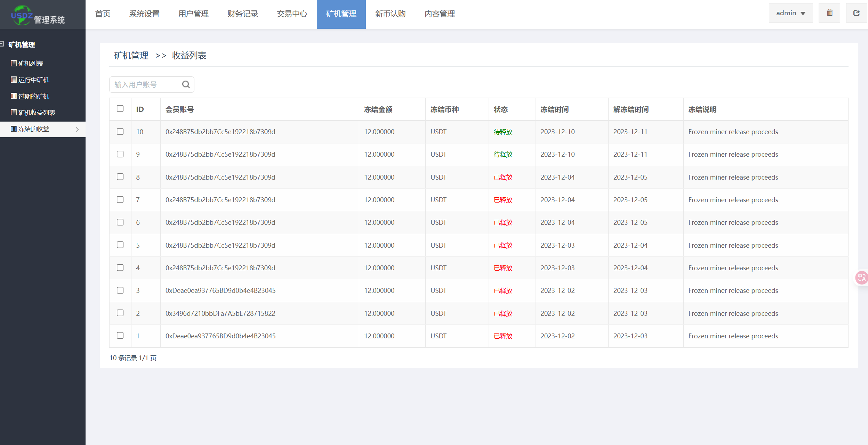The image size is (868, 445).
Task: Check the checkbox for row ID 1
Action: click(x=120, y=336)
